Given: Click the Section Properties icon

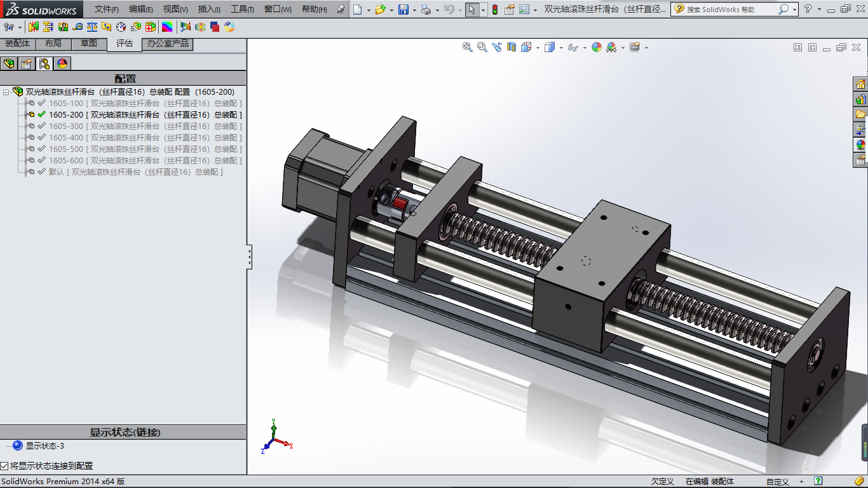Looking at the screenshot, I should pyautogui.click(x=107, y=27).
